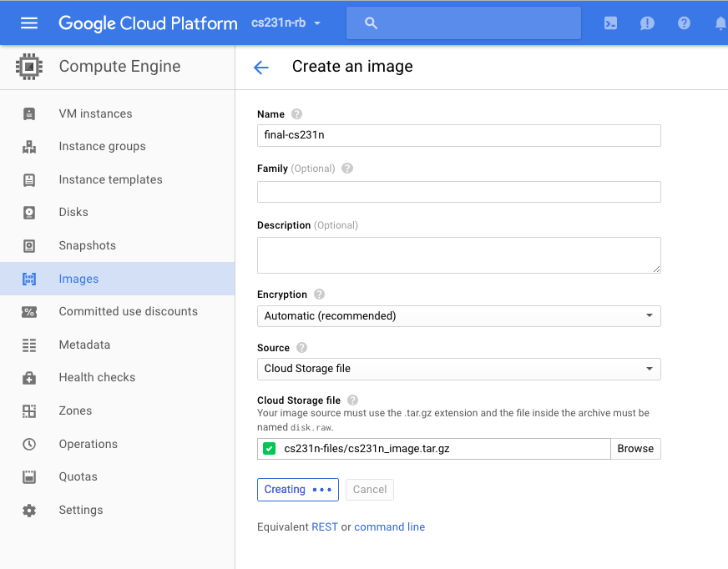Click the Browse button
The height and width of the screenshot is (569, 728).
(635, 449)
